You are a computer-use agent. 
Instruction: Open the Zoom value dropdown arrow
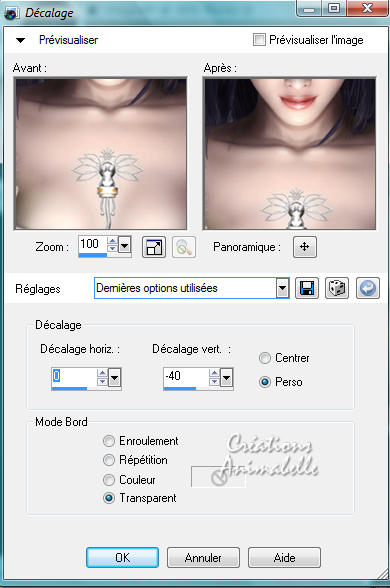pyautogui.click(x=124, y=246)
